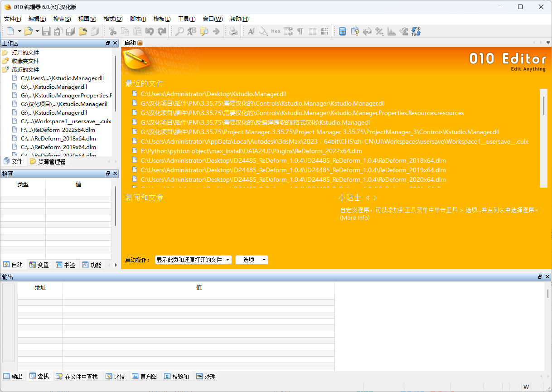This screenshot has width=552, height=392.
Task: Open the 模板(L) menu
Action: tap(162, 19)
